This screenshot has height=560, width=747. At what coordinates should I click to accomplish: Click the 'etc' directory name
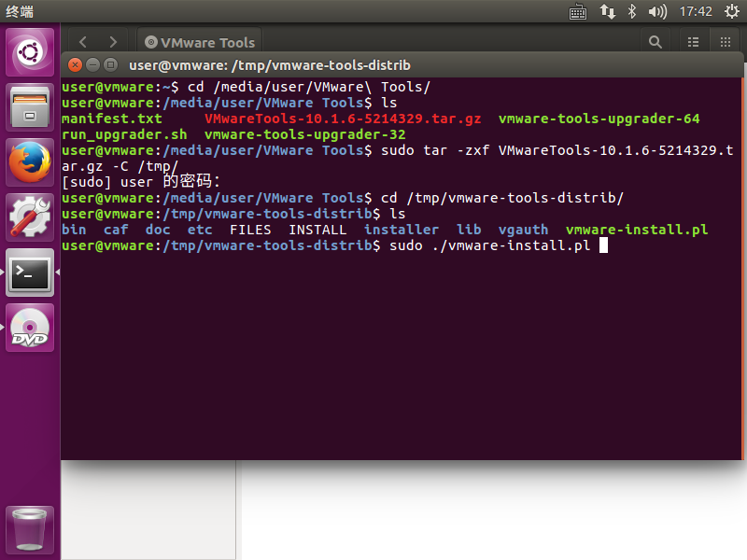(200, 230)
